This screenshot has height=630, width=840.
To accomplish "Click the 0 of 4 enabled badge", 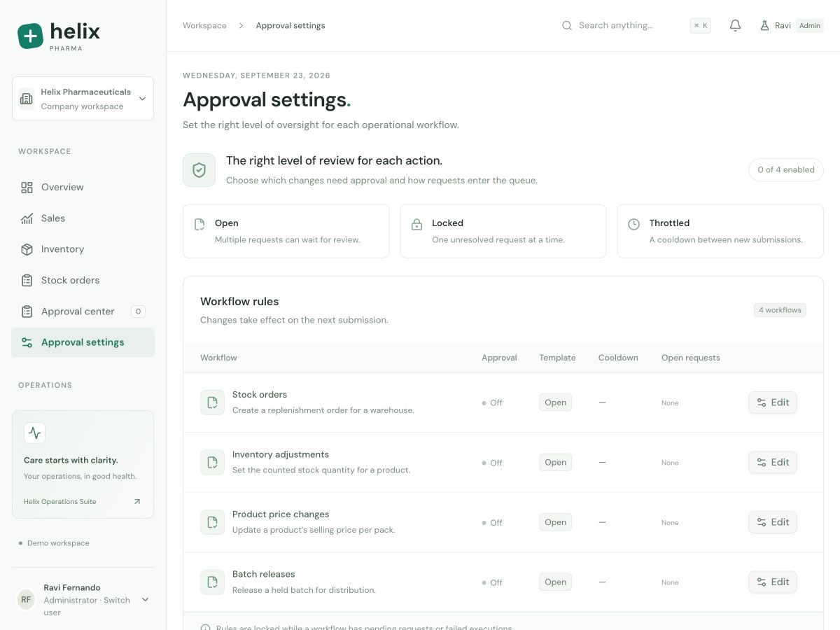I will 786,170.
